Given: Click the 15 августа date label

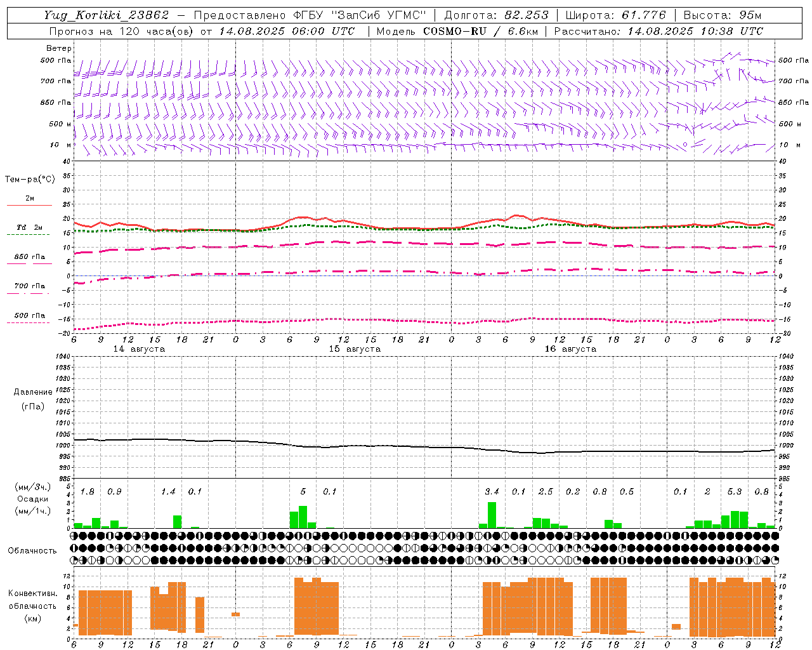Looking at the screenshot, I should coord(355,349).
